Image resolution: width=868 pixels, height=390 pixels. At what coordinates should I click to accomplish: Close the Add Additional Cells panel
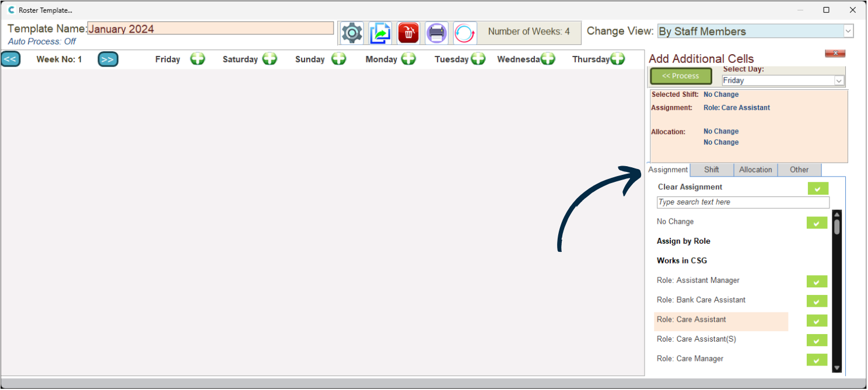[835, 53]
